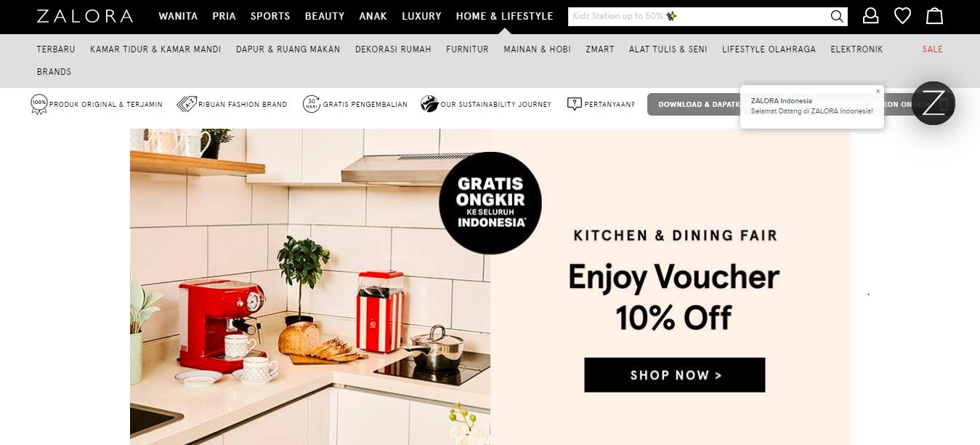
Task: Go to Kamar Tidur & Kamar Mandi
Action: click(155, 49)
